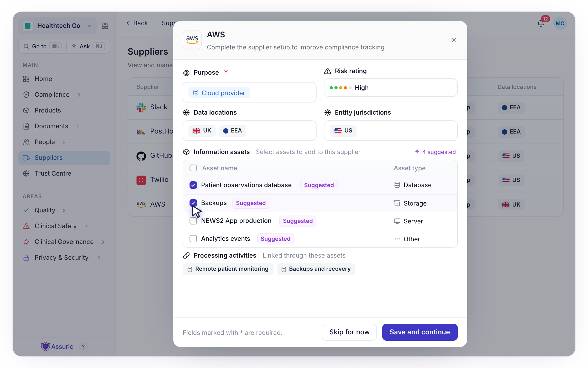Click Save and continue
Image resolution: width=588 pixels, height=368 pixels.
[x=420, y=332]
